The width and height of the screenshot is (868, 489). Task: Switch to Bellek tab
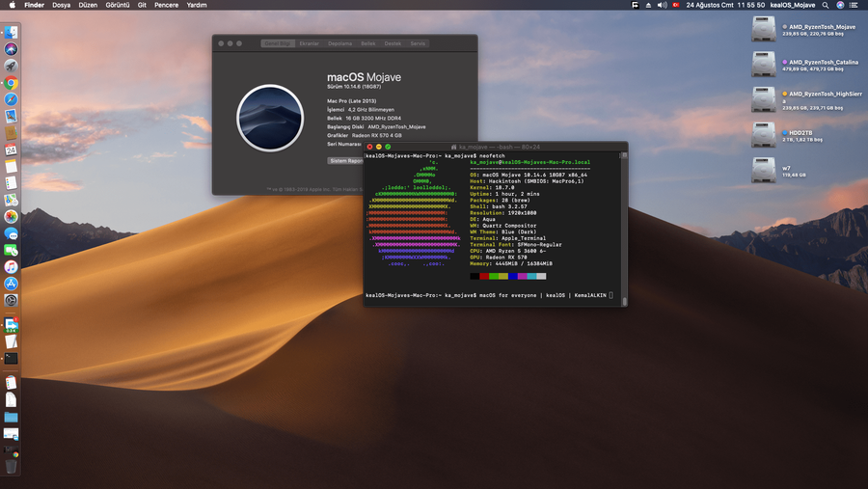[368, 43]
